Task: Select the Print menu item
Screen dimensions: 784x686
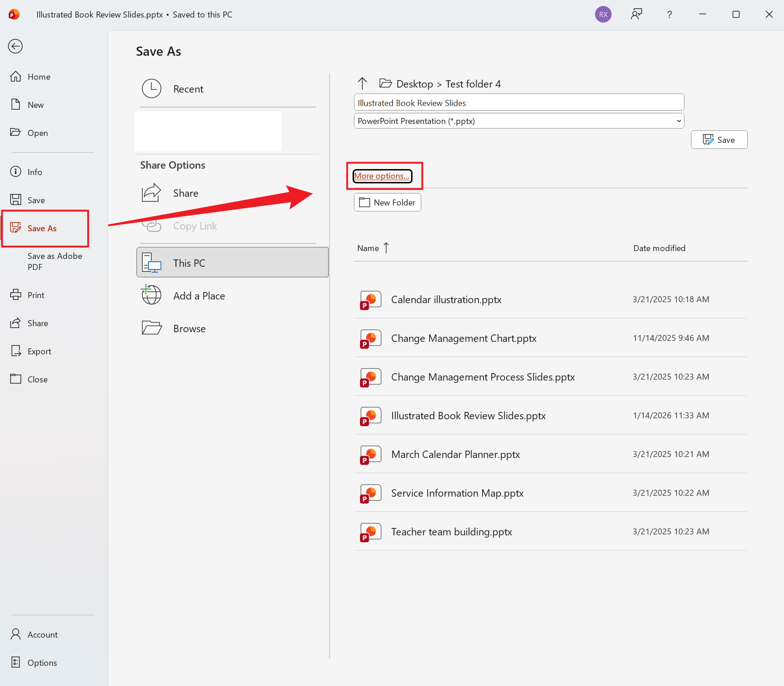Action: (35, 295)
